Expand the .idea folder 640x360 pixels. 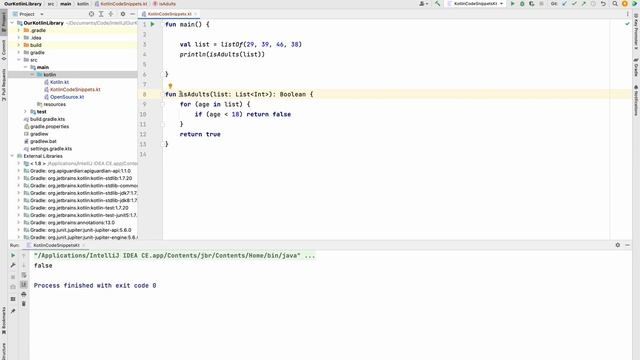[x=19, y=38]
